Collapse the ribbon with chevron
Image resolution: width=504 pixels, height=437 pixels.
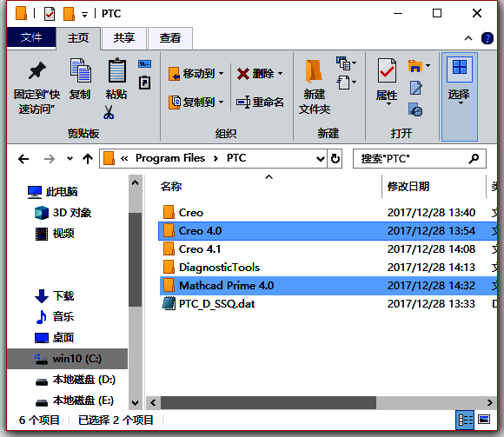[468, 38]
